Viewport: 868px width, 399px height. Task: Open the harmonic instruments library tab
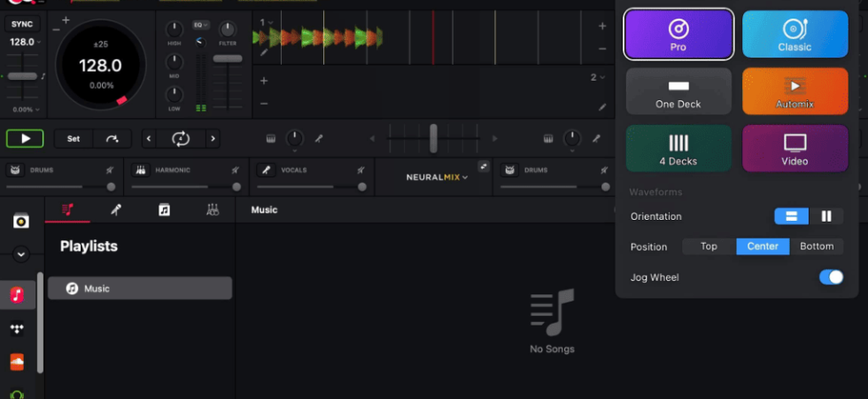213,209
